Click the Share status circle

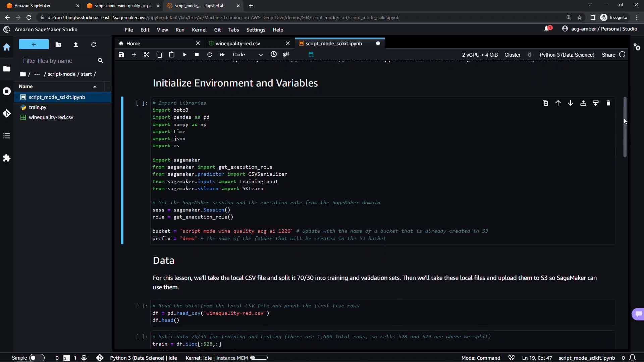(622, 55)
